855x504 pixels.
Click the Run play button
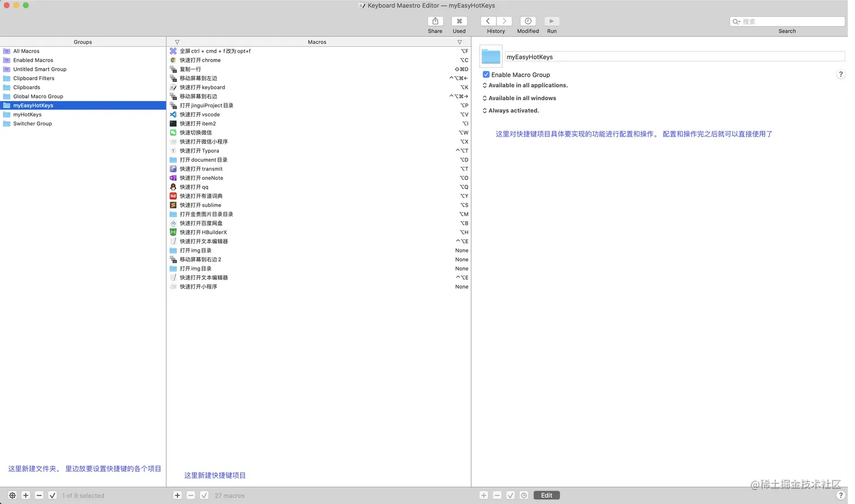[552, 21]
